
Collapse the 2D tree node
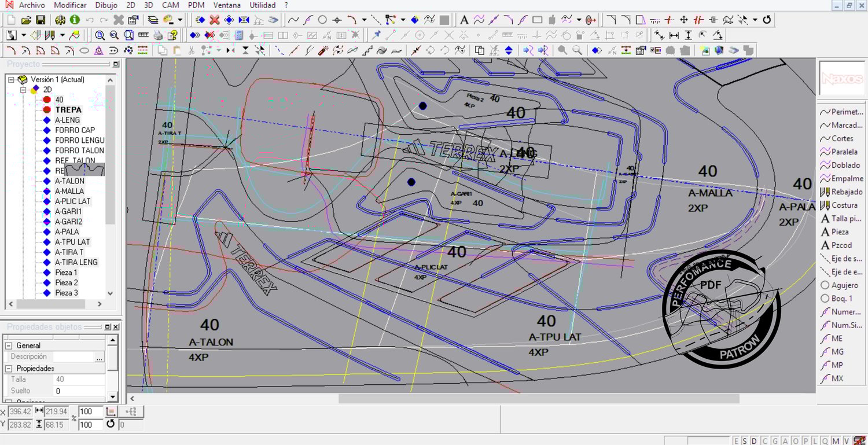pos(23,90)
